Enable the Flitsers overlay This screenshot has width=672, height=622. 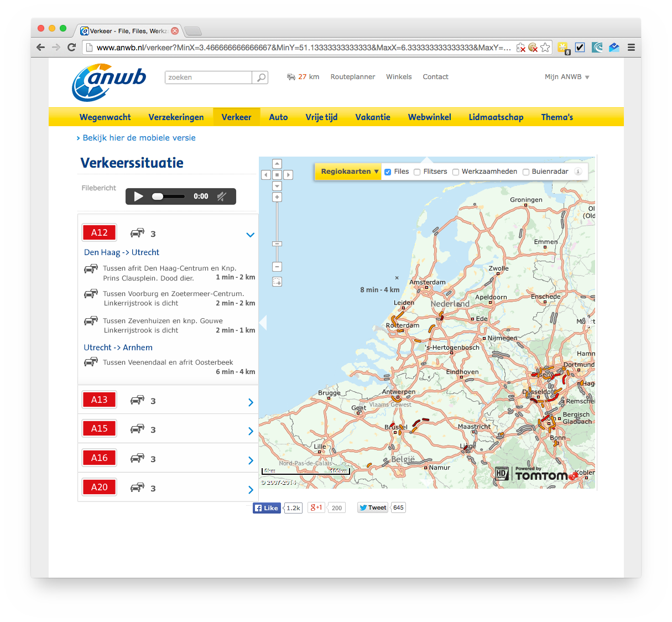point(416,172)
